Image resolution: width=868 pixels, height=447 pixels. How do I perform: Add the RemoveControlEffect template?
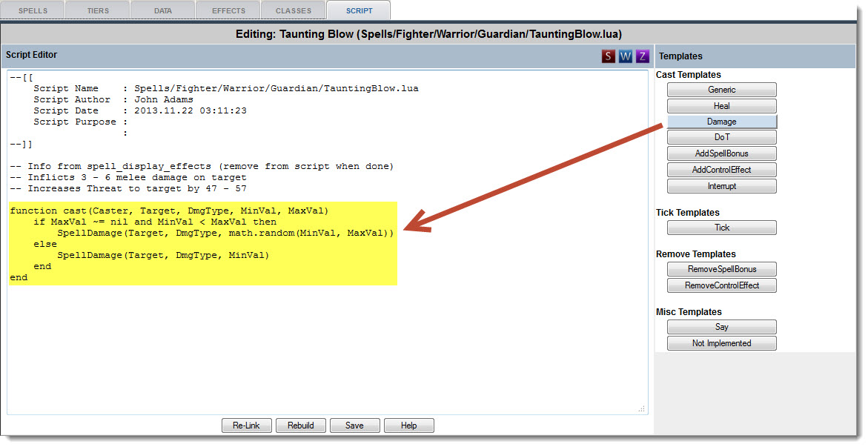(x=721, y=285)
